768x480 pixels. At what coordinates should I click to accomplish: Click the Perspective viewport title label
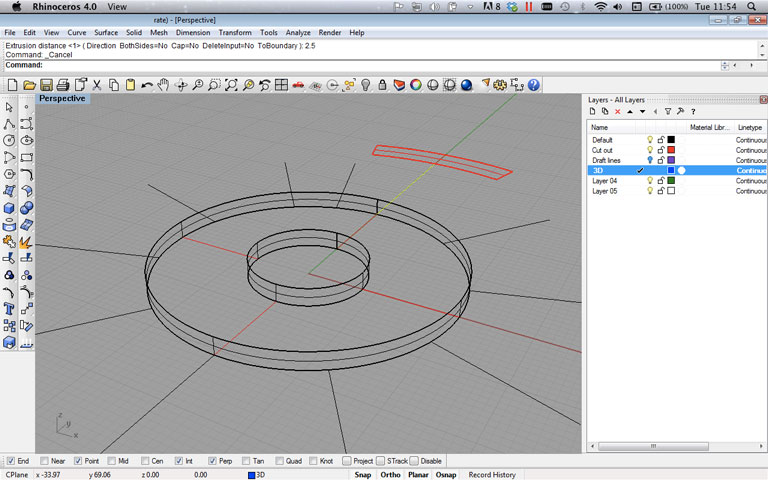(x=62, y=98)
